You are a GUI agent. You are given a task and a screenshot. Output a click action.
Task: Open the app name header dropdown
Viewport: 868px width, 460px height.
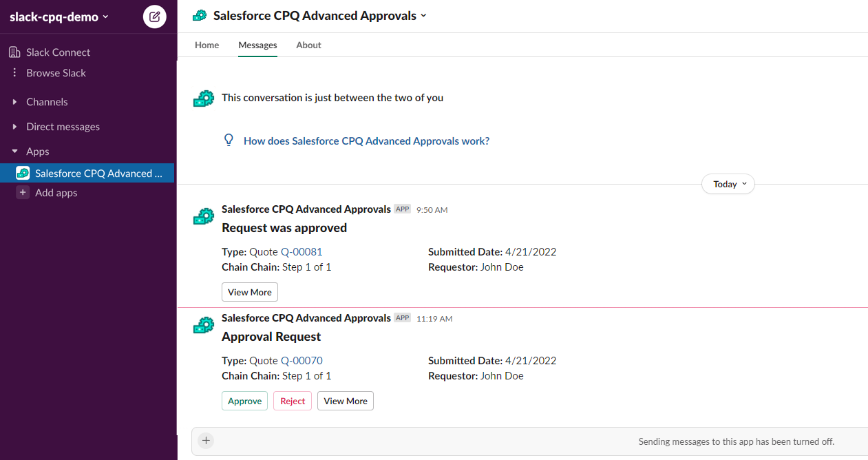[423, 14]
